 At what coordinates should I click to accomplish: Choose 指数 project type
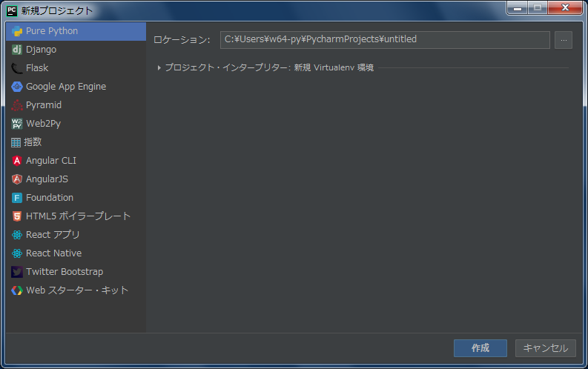pyautogui.click(x=76, y=142)
